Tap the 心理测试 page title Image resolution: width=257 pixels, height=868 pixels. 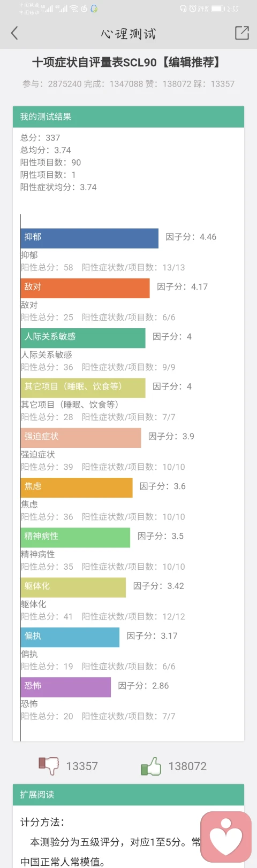[128, 34]
